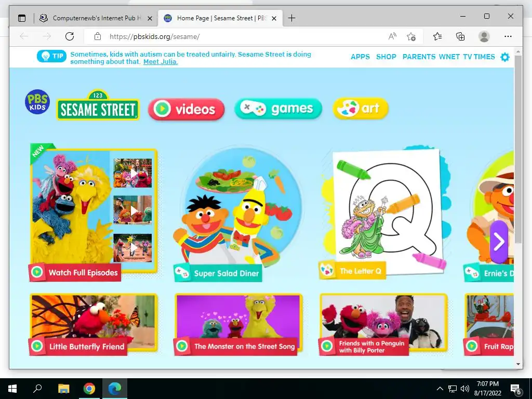Open the Collections icon
This screenshot has height=399, width=532.
pos(460,36)
